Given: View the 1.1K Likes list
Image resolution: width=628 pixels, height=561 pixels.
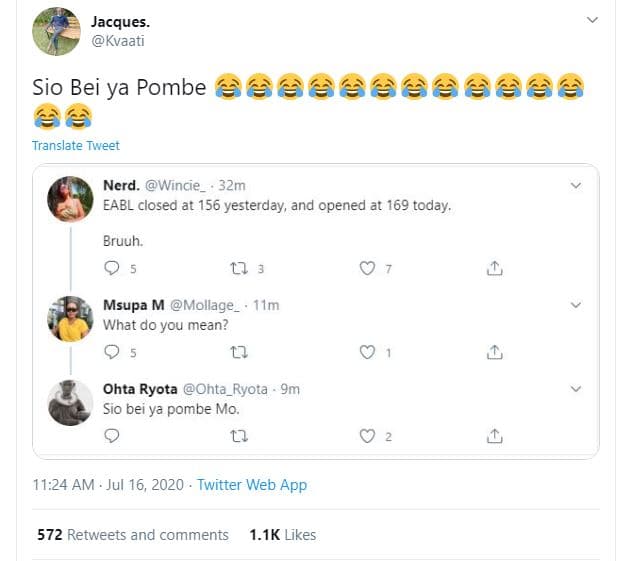Looking at the screenshot, I should click(282, 535).
